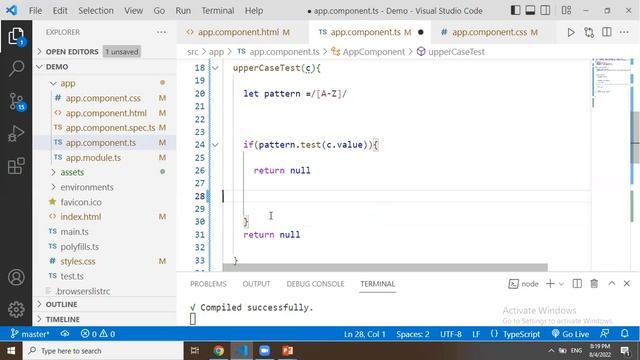Screen dimensions: 640x360
Task: Collapse the app folder
Action: pos(104,83)
